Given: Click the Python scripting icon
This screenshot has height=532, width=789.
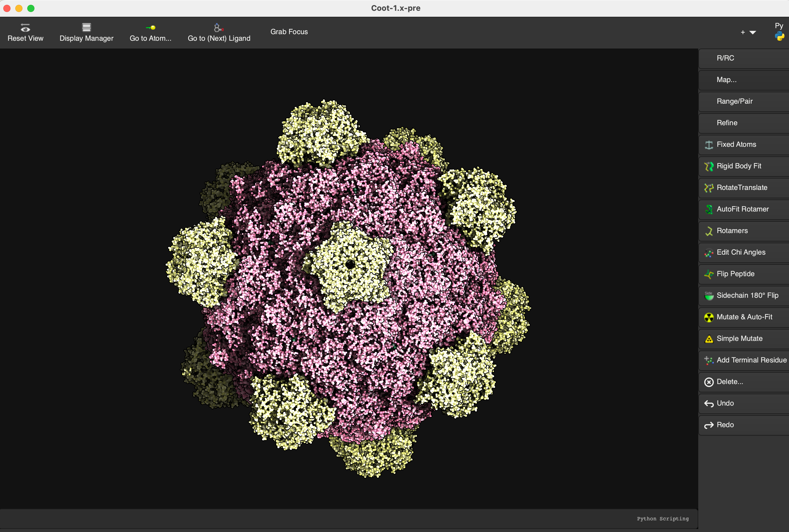Looking at the screenshot, I should tap(779, 36).
